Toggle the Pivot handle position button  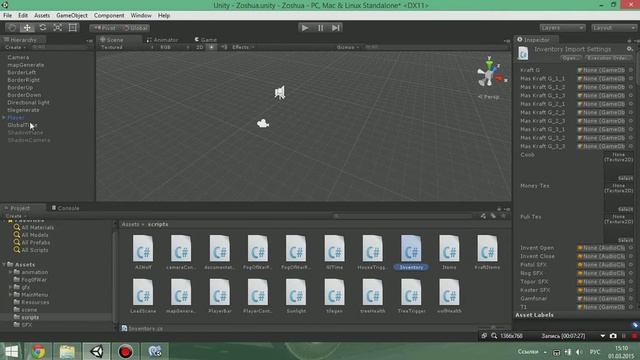tap(104, 28)
